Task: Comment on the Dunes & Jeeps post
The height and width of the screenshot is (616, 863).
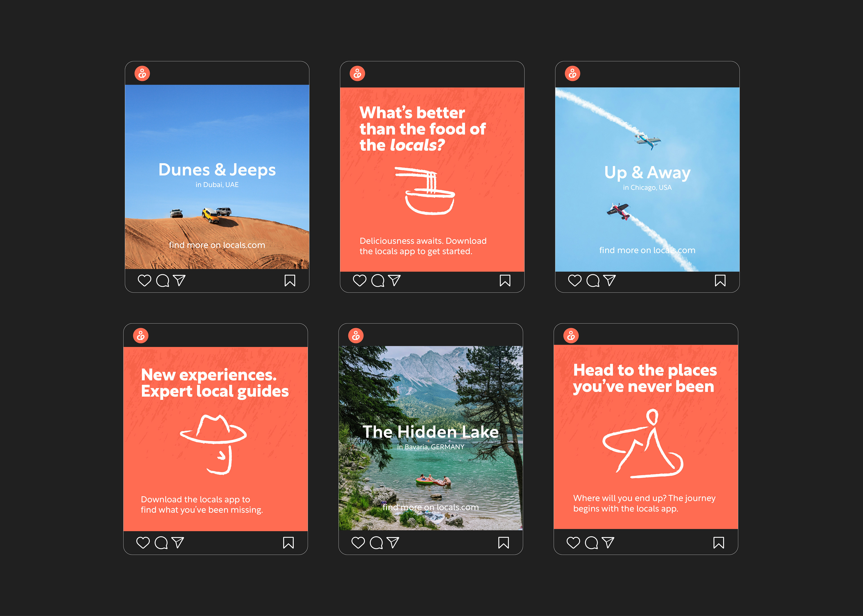Action: click(x=162, y=281)
